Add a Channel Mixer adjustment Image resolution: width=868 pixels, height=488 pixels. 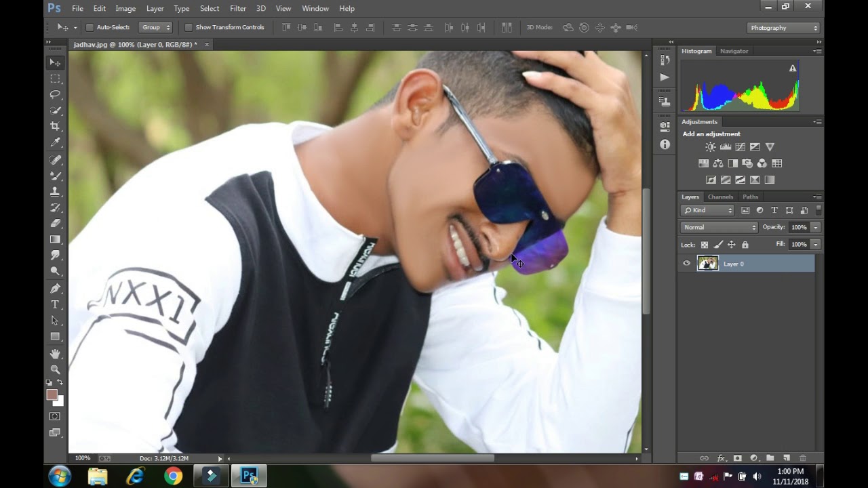click(x=762, y=163)
